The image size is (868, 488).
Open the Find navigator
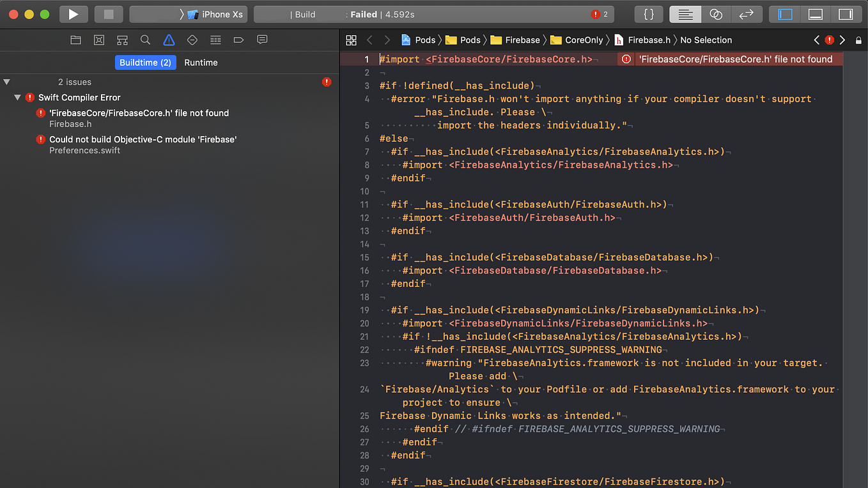click(x=145, y=40)
